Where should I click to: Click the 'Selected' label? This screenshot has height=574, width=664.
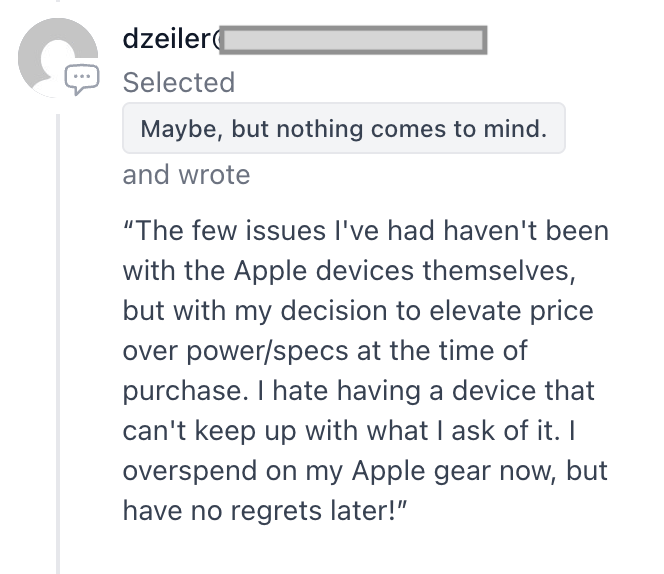[178, 82]
